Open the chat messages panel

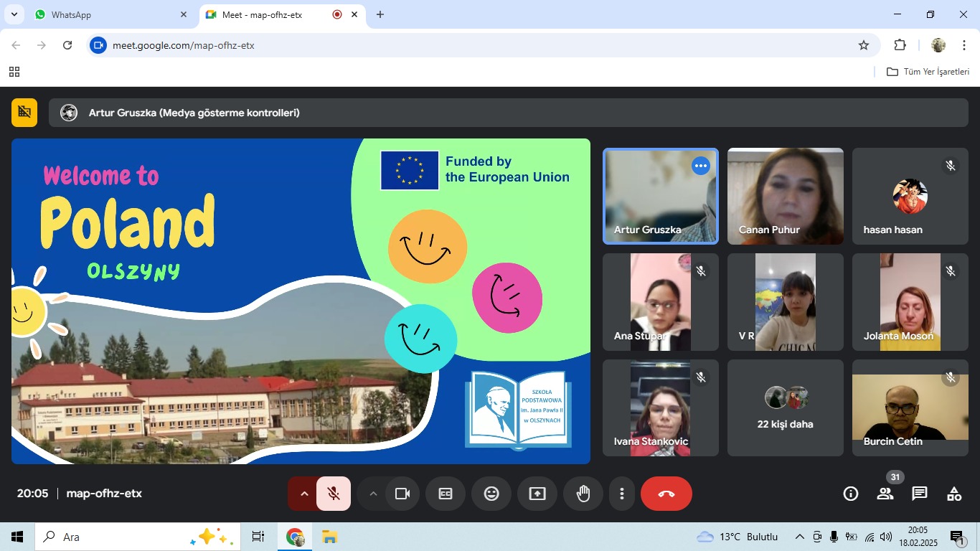[920, 494]
